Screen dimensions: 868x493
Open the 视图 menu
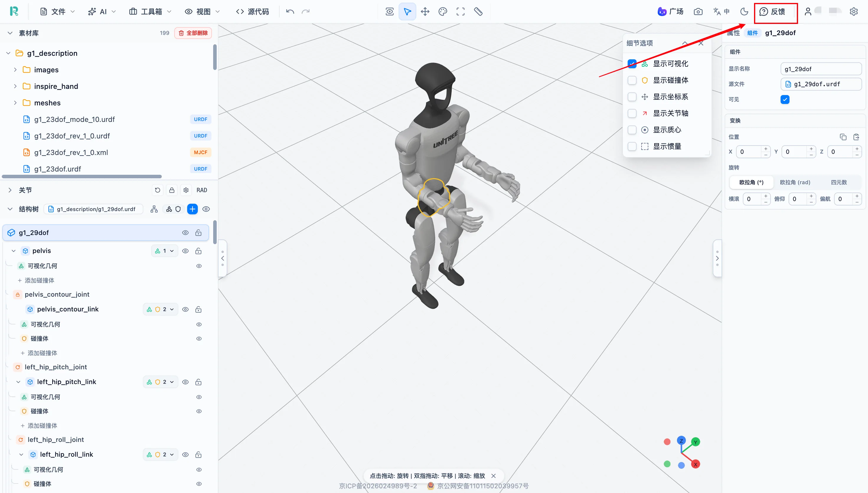(202, 12)
